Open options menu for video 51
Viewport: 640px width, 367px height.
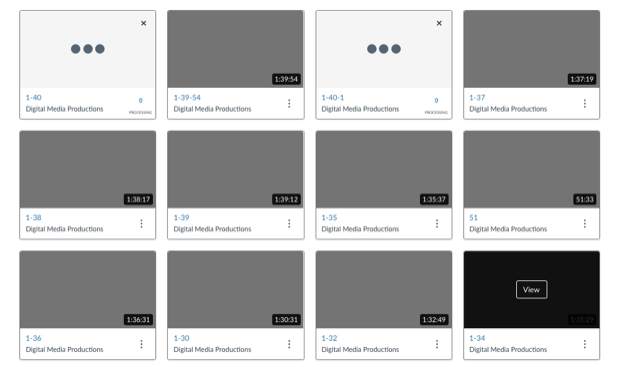point(584,224)
